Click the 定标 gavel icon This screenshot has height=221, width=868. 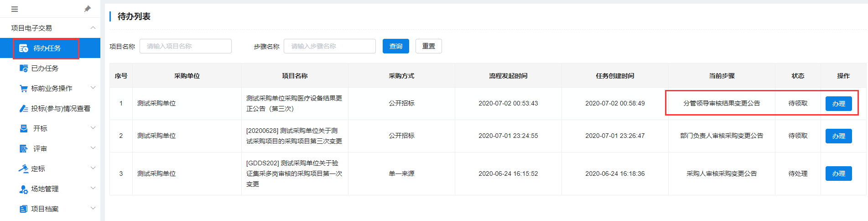click(x=24, y=169)
